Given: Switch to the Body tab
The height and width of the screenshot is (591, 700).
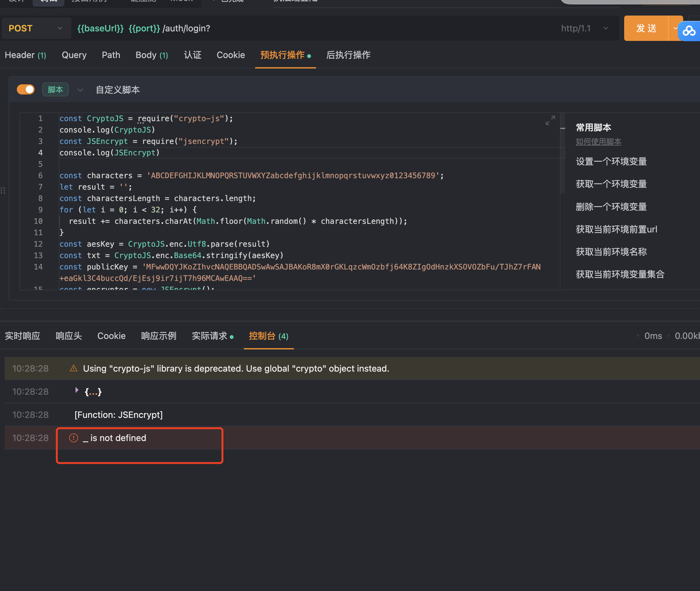Looking at the screenshot, I should click(152, 55).
